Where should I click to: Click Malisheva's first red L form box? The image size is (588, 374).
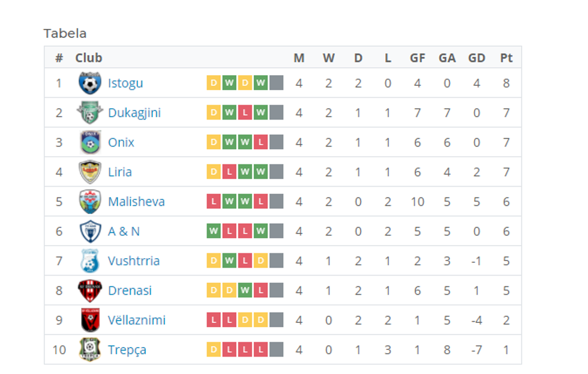tap(214, 201)
